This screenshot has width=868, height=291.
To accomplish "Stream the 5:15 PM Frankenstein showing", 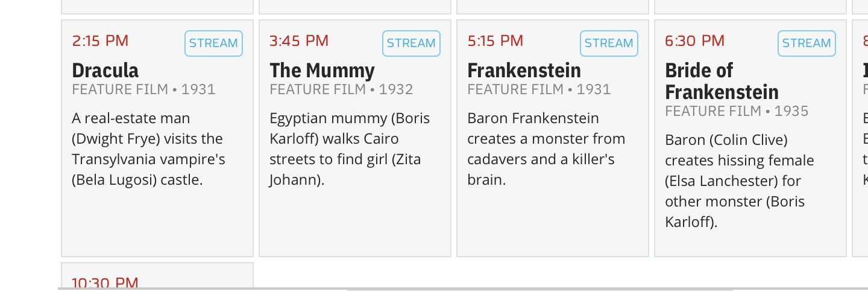I will 609,43.
